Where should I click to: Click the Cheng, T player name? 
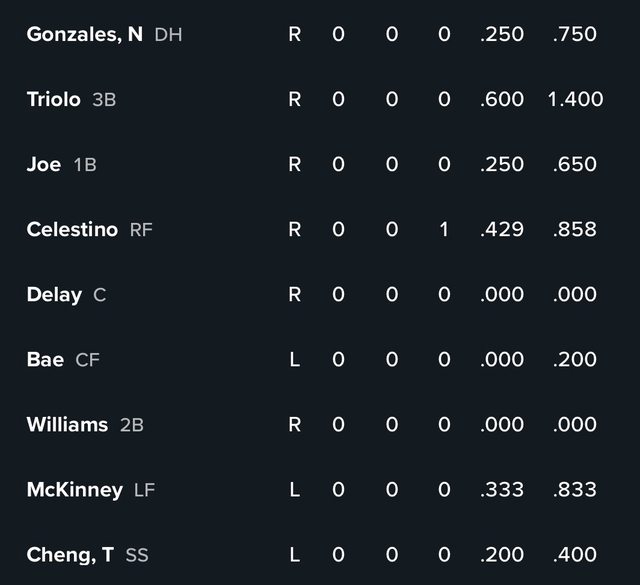(70, 555)
